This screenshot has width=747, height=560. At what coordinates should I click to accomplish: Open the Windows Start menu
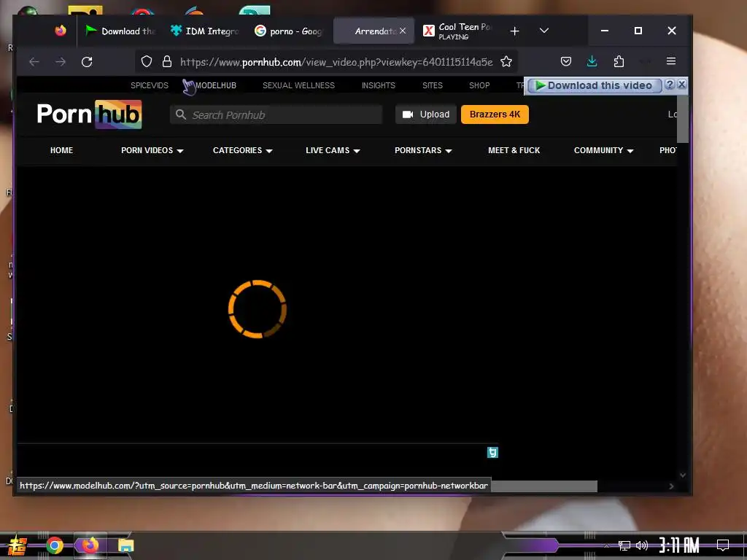[17, 545]
